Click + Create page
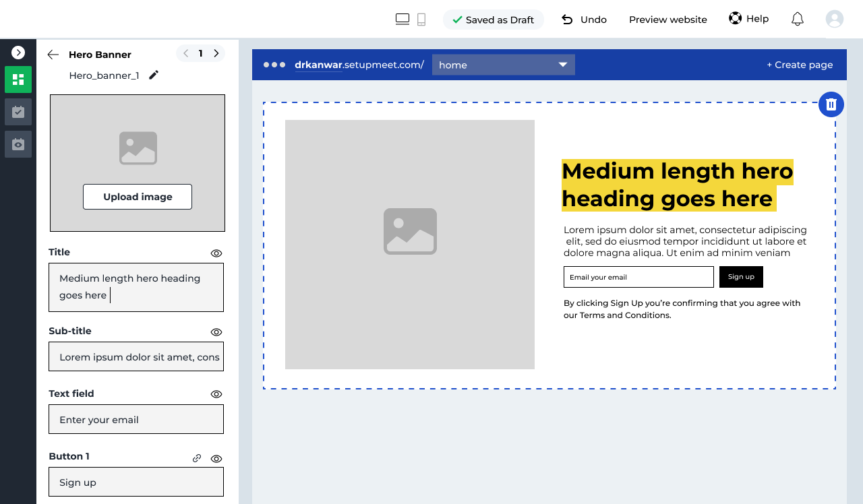Viewport: 863px width, 504px height. click(x=800, y=65)
